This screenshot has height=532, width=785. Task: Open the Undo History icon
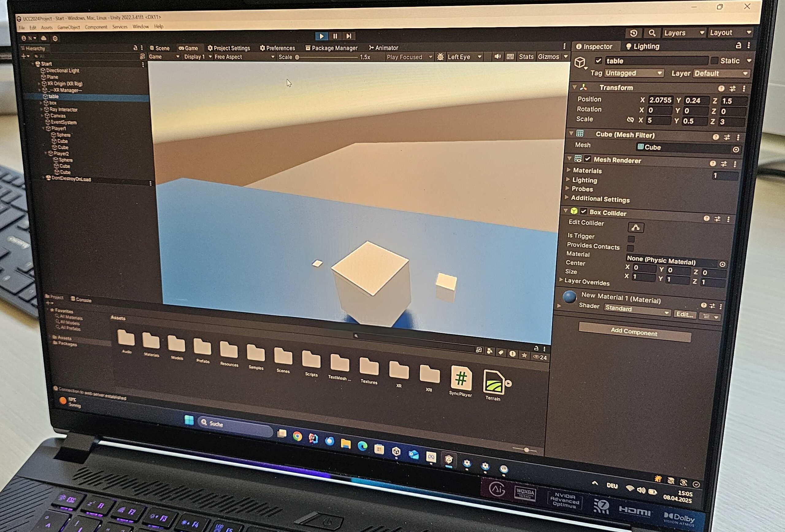coord(633,33)
